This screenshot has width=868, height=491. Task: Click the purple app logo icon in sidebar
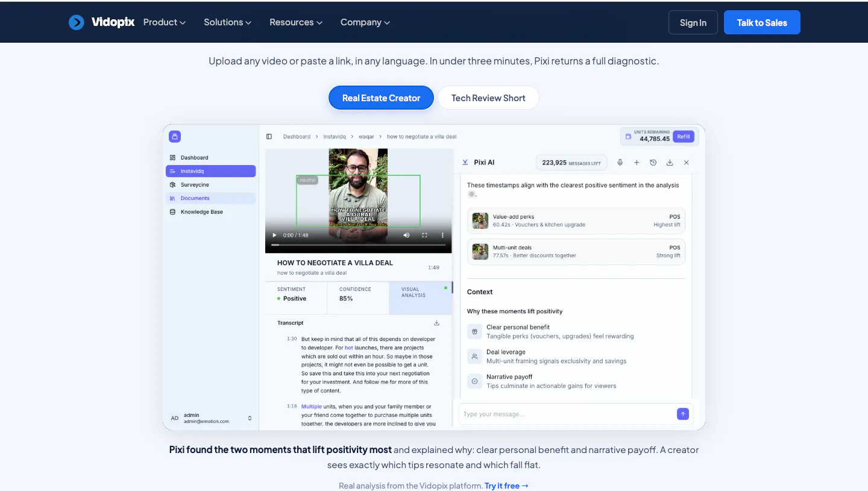tap(175, 137)
